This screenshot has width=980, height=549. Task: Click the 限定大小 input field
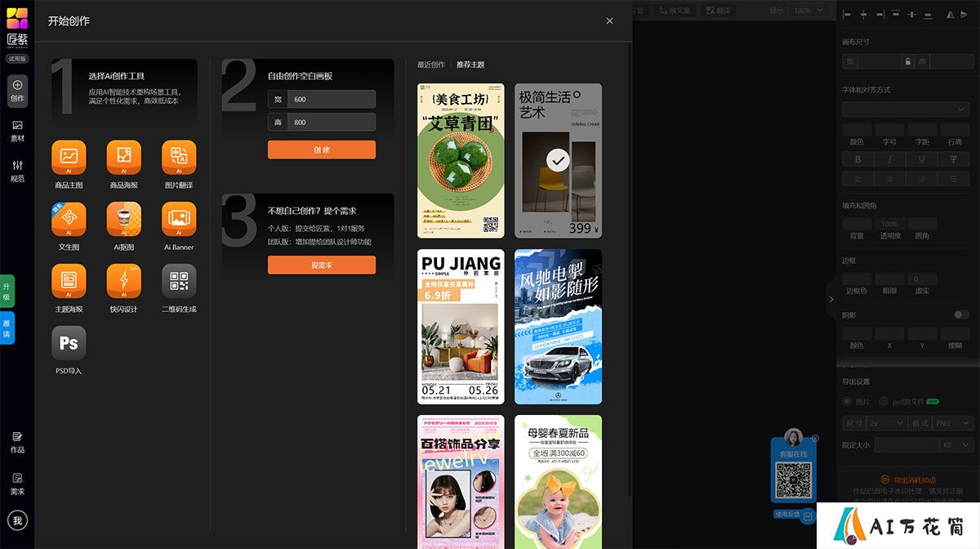(906, 445)
